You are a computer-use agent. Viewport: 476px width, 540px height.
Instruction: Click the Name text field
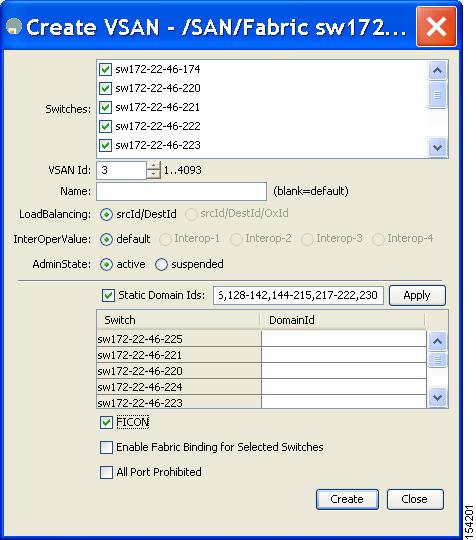[x=182, y=191]
